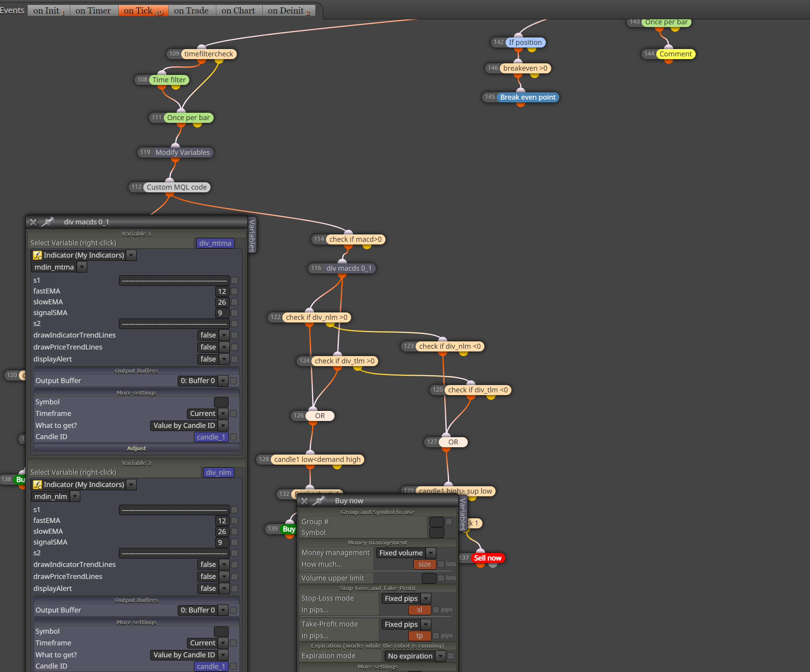The image size is (810, 672).
Task: Toggle Variable 2 fastEMA checkbox
Action: click(x=234, y=521)
